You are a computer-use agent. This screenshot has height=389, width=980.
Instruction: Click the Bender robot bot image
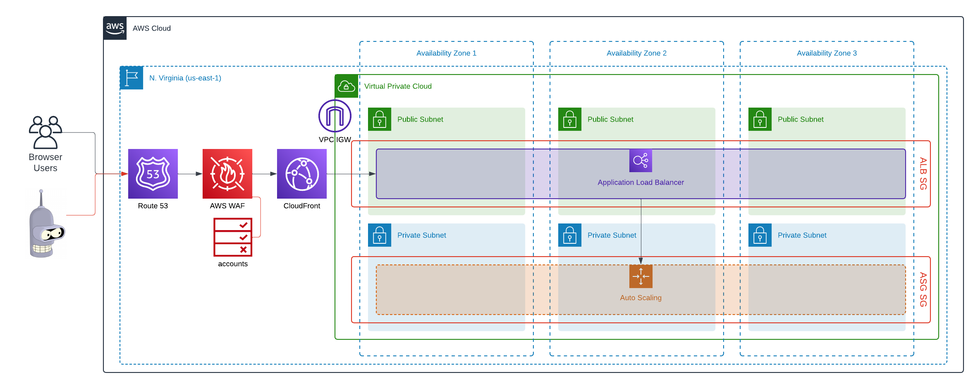point(47,224)
